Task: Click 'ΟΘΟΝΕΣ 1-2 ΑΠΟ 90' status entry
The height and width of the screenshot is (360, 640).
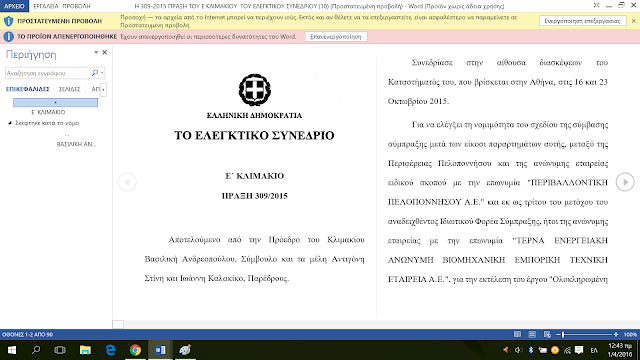Action: pyautogui.click(x=27, y=334)
